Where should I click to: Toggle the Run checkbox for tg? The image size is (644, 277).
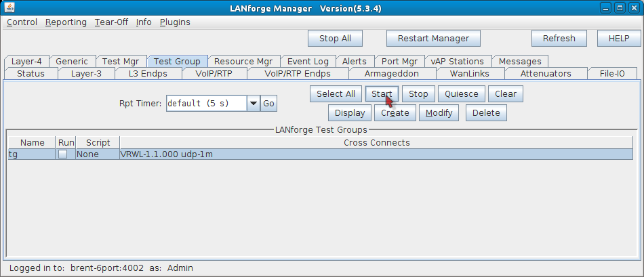[63, 154]
